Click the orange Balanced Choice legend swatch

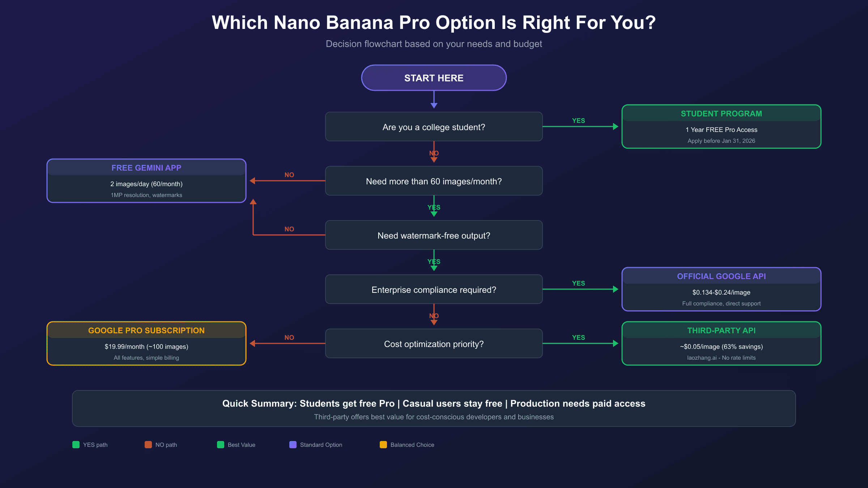coord(383,445)
